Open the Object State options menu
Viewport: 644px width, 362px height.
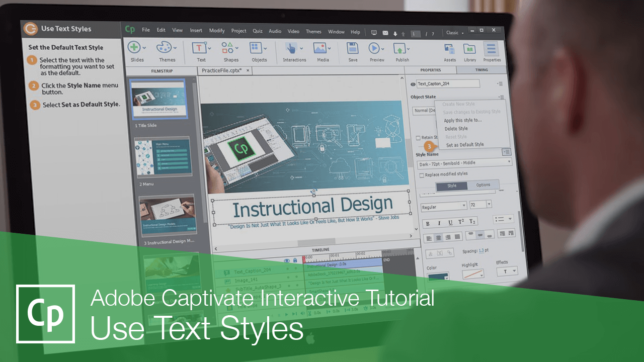(x=501, y=97)
